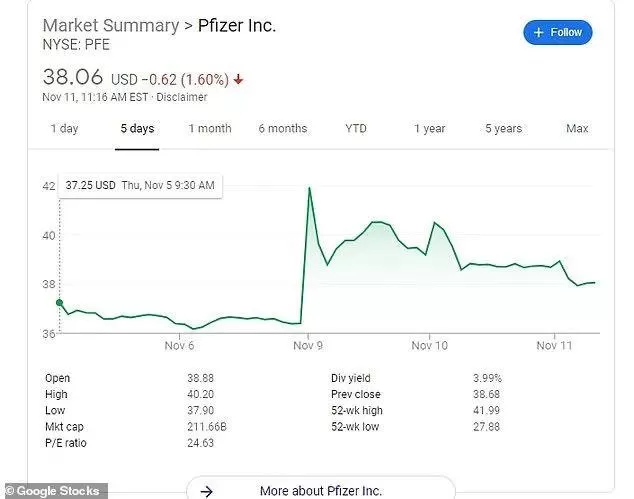Click the red down arrow price indicator
The height and width of the screenshot is (499, 634).
[238, 79]
